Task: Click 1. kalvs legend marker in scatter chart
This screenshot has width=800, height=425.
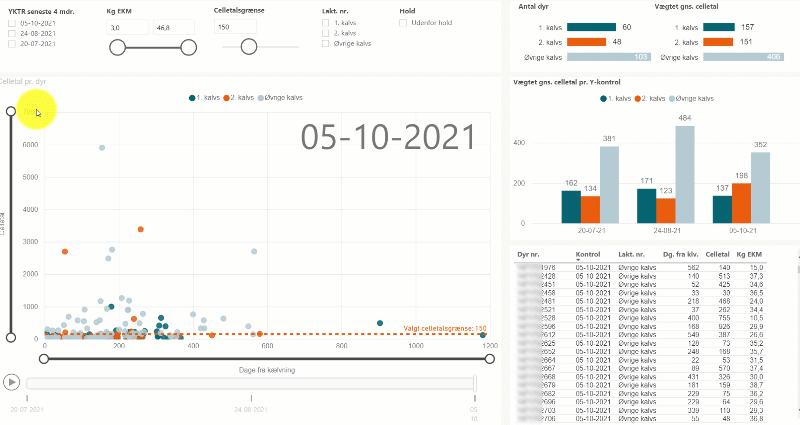Action: click(192, 98)
